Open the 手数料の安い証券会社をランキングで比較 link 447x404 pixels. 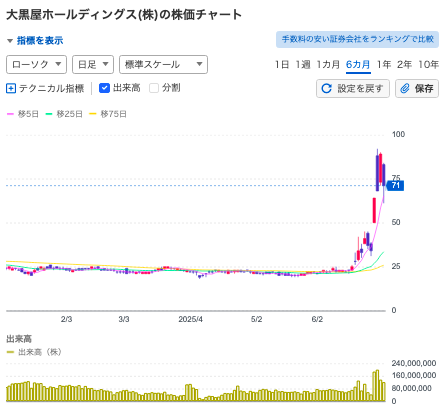357,39
